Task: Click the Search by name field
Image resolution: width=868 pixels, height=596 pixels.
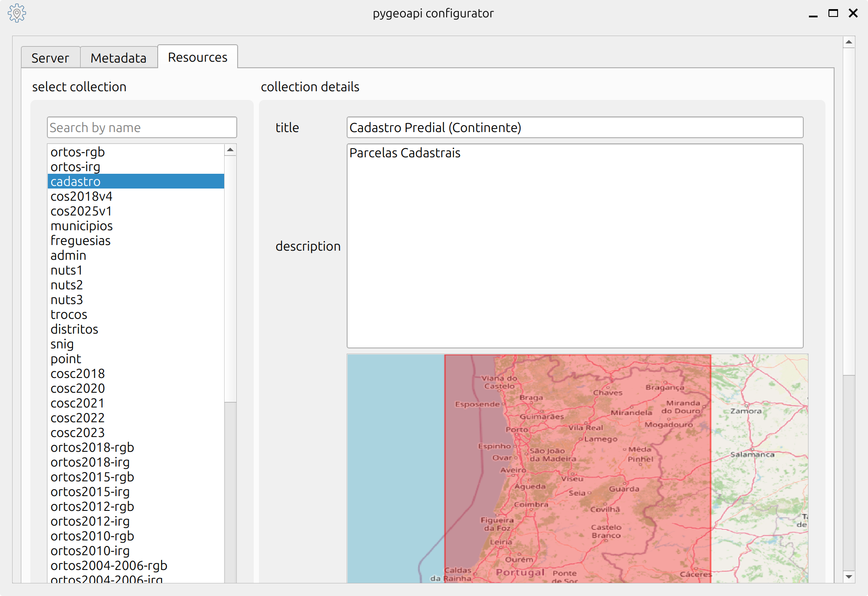Action: tap(142, 127)
